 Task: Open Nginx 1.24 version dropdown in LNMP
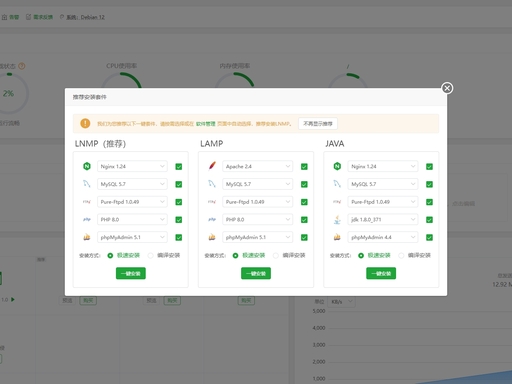132,166
